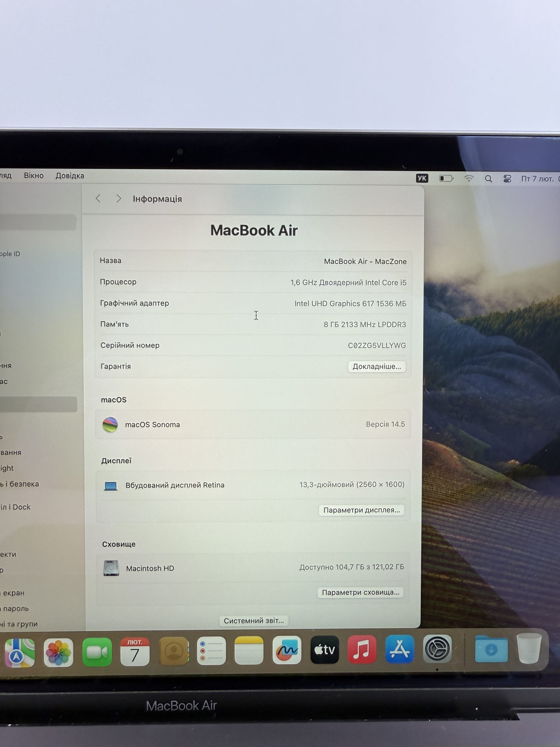Viewport: 560px width, 747px height.
Task: Select sidebar item ending with екран
Action: click(x=13, y=593)
